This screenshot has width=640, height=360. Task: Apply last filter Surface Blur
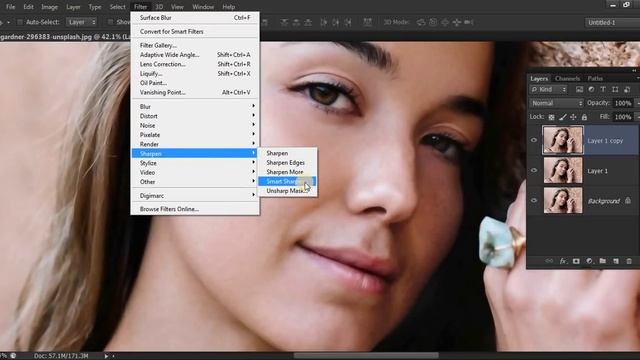pos(195,18)
